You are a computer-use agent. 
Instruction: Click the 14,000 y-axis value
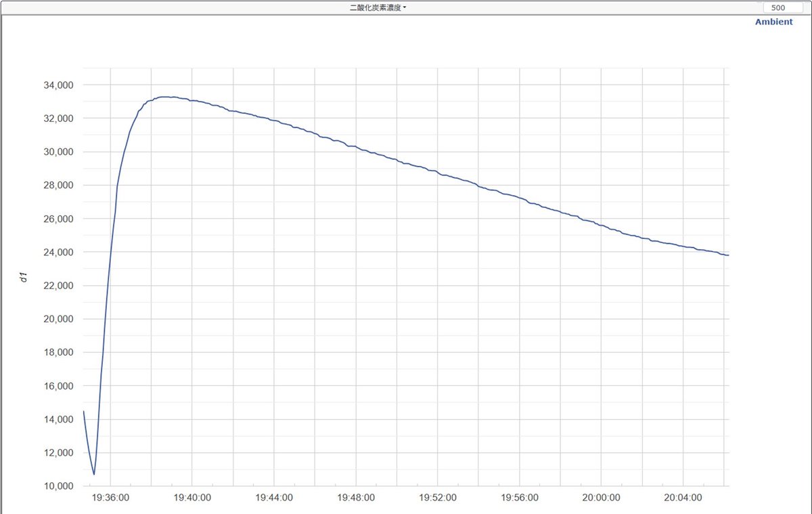58,420
